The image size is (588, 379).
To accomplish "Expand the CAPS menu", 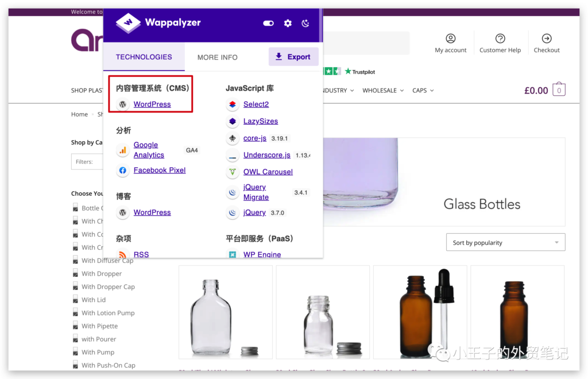I will (423, 90).
